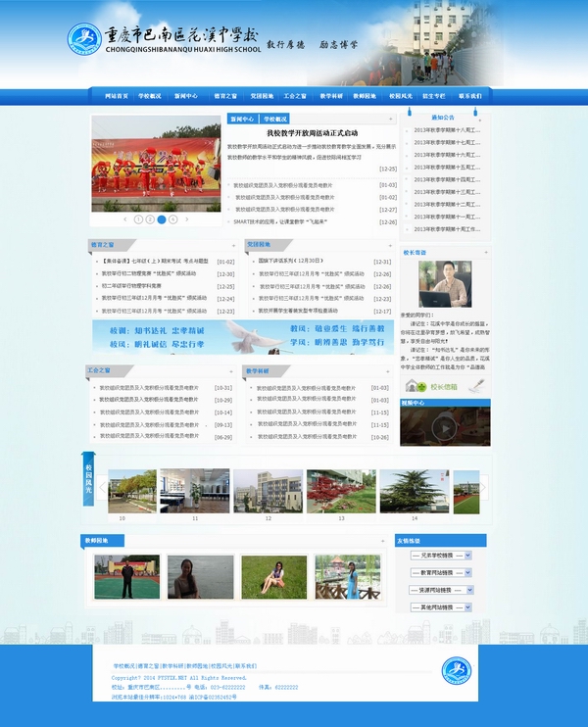Screen dimensions: 588x727
Task: Open the 其他网站链接 dropdown
Action: point(441,607)
